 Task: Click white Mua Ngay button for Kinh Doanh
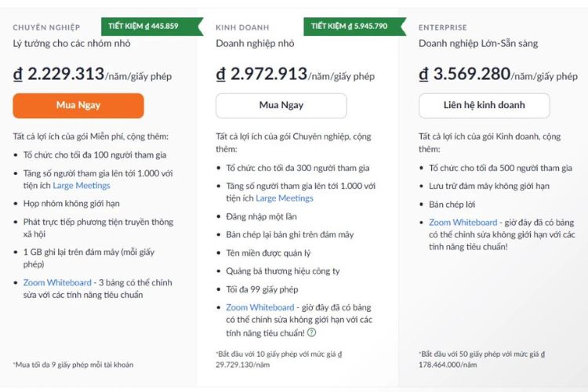pyautogui.click(x=281, y=106)
